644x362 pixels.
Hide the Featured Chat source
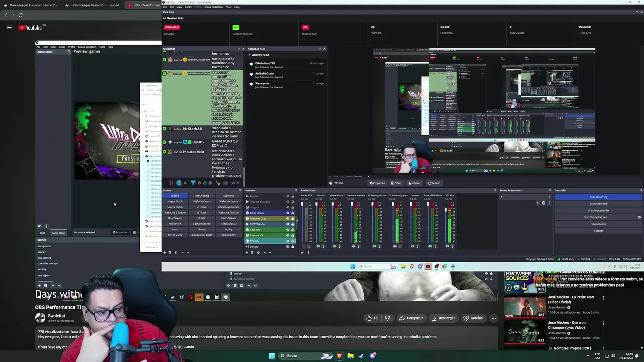pos(288,218)
